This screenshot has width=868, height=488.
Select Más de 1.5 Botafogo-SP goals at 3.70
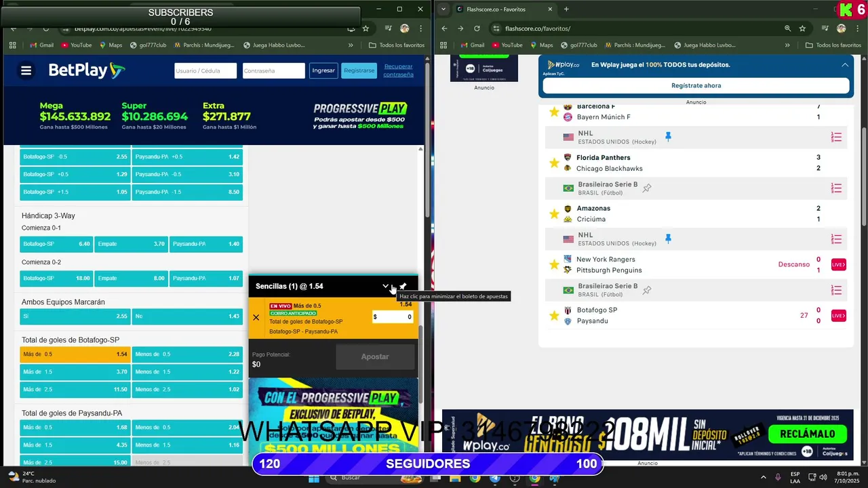pos(75,371)
